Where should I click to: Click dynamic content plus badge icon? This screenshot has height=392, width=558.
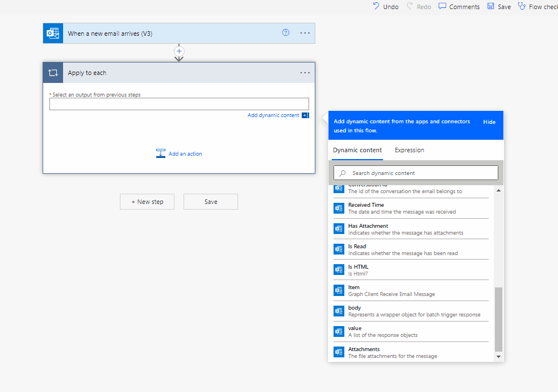tap(305, 115)
